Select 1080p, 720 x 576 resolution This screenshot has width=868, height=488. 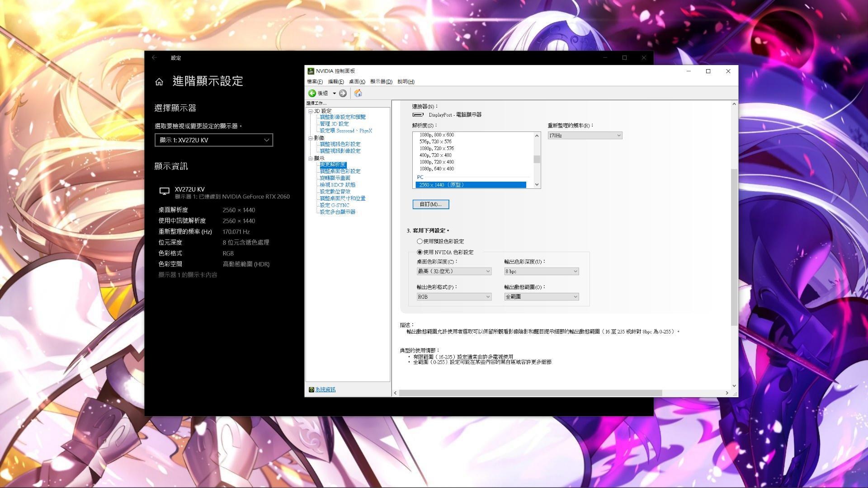click(436, 148)
